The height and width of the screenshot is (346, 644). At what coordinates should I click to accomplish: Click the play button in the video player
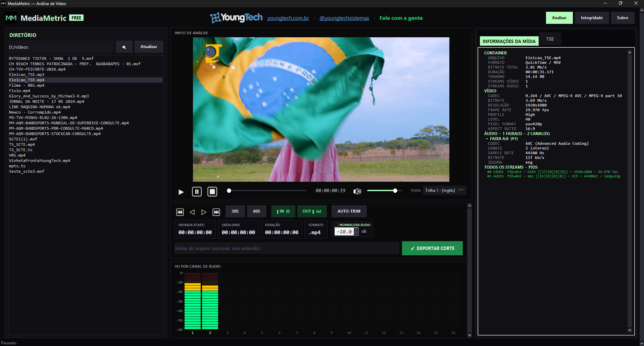tap(181, 192)
